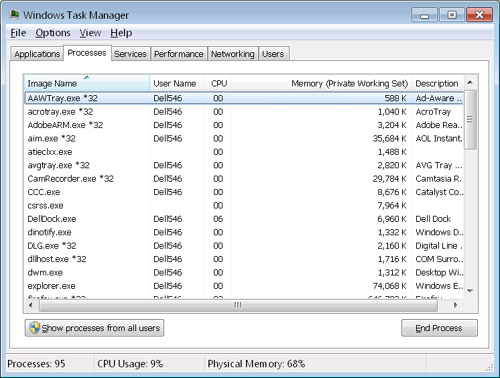The width and height of the screenshot is (500, 378).
Task: Click the End Process button
Action: pos(439,328)
